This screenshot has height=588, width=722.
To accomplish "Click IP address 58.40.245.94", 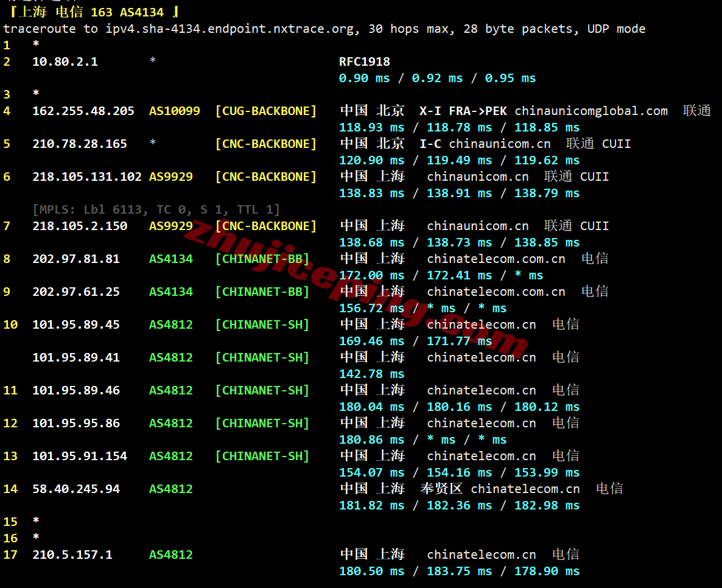I will (x=76, y=489).
